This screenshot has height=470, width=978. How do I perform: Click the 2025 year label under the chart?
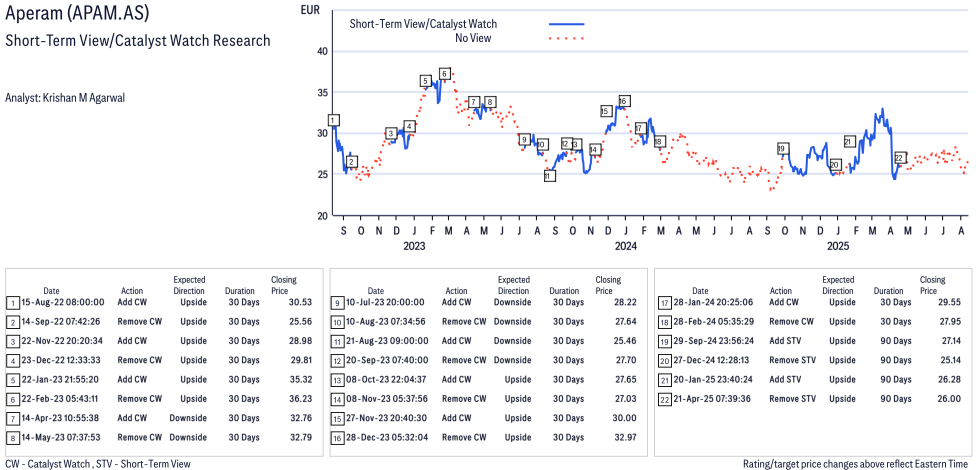click(838, 246)
